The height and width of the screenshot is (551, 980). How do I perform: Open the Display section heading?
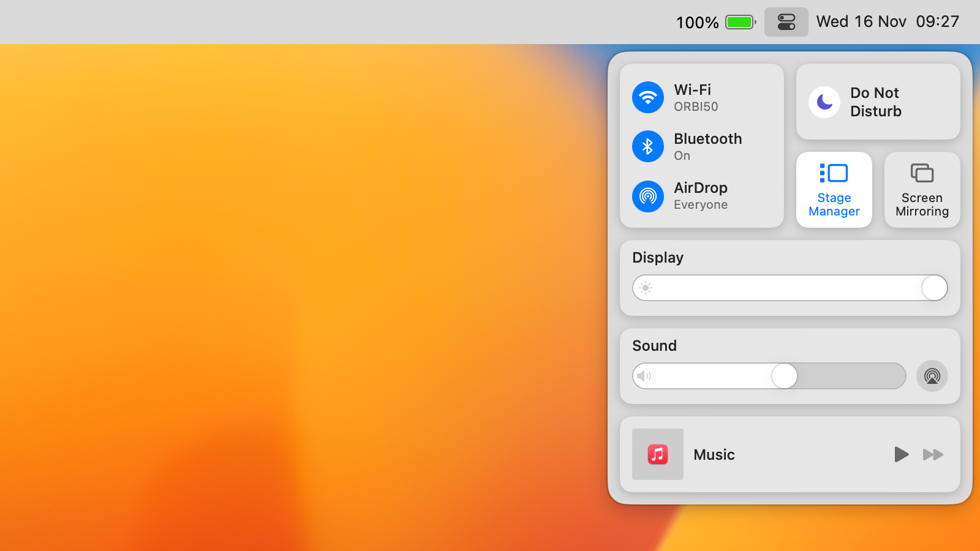[658, 258]
